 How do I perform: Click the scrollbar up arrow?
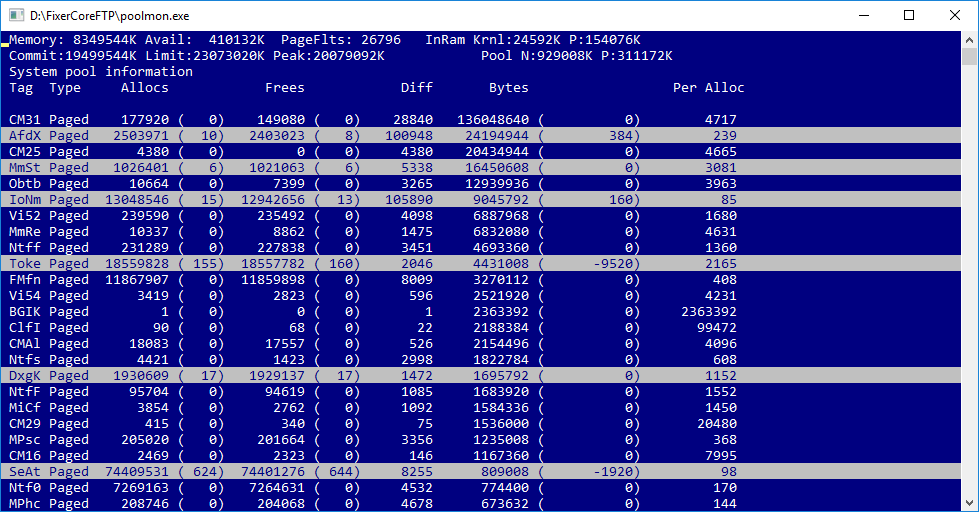(x=969, y=39)
